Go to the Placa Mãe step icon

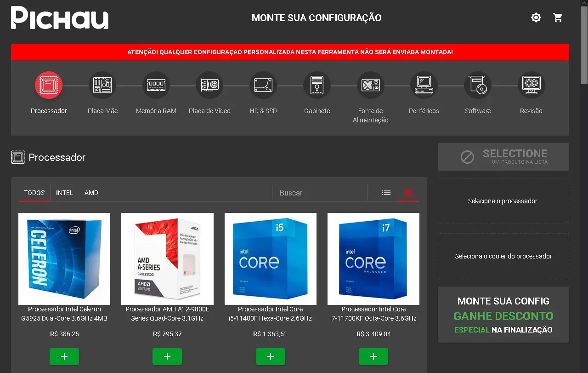tap(102, 85)
